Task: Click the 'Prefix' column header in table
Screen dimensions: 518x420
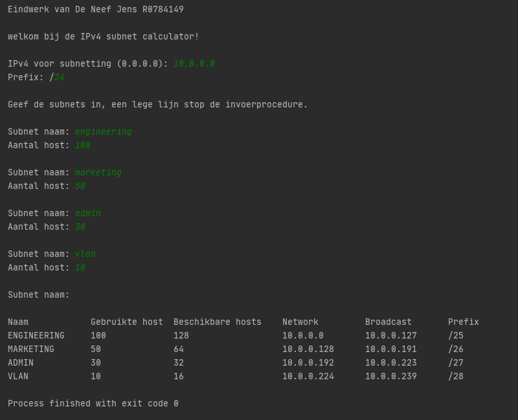Action: click(463, 322)
